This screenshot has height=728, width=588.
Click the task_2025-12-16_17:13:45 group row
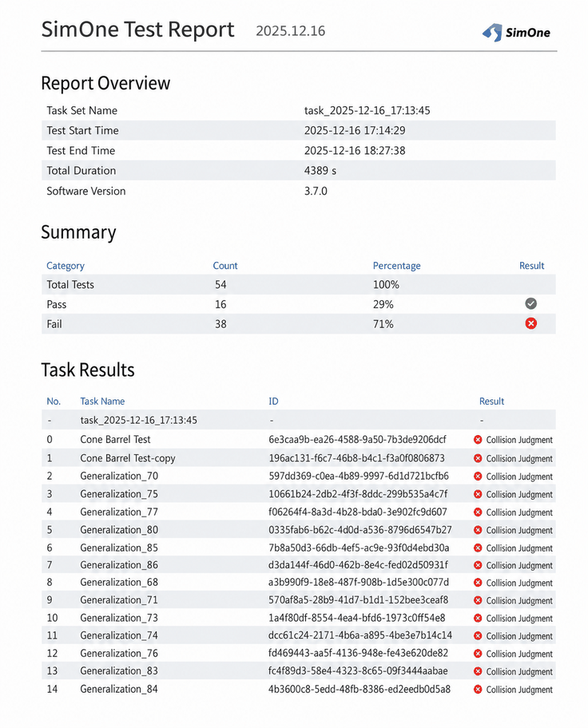[x=299, y=420]
